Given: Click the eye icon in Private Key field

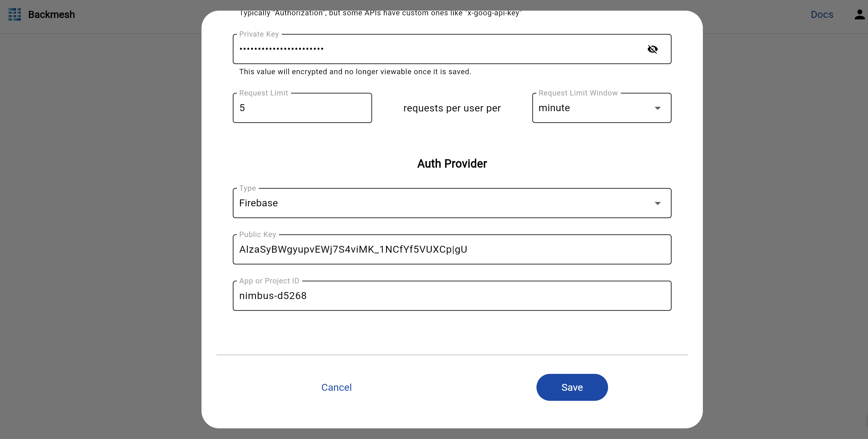Looking at the screenshot, I should [x=653, y=49].
